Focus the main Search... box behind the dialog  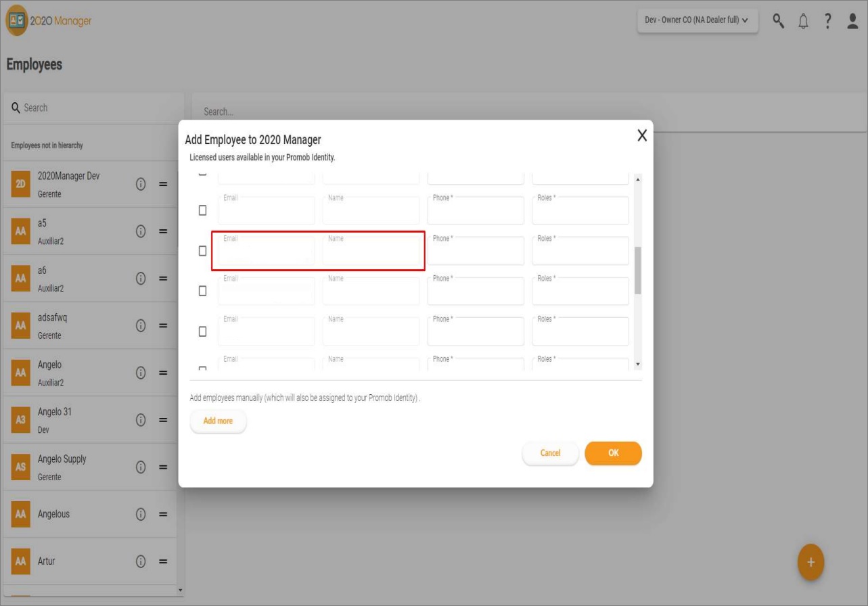click(529, 112)
